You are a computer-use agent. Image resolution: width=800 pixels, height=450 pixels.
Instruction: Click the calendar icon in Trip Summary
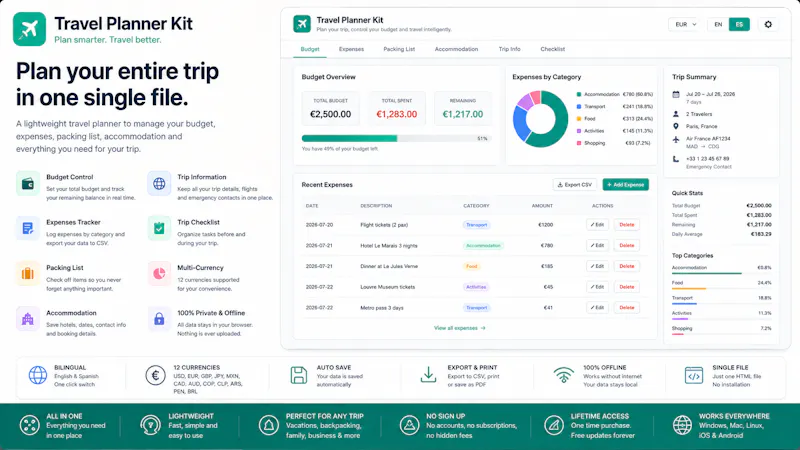(x=676, y=94)
